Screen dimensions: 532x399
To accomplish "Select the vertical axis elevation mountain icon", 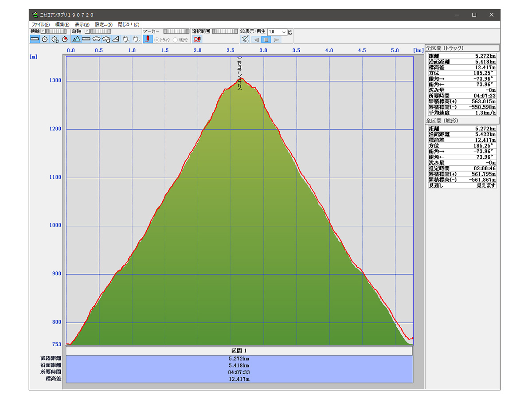I will [76, 39].
